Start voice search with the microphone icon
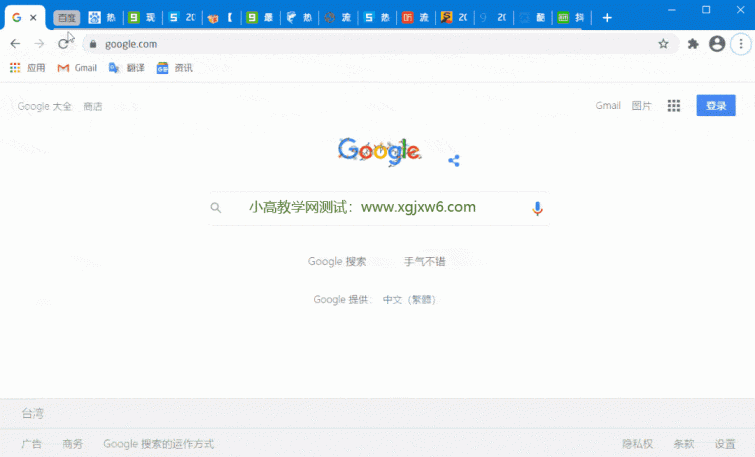This screenshot has width=755, height=457. 537,208
